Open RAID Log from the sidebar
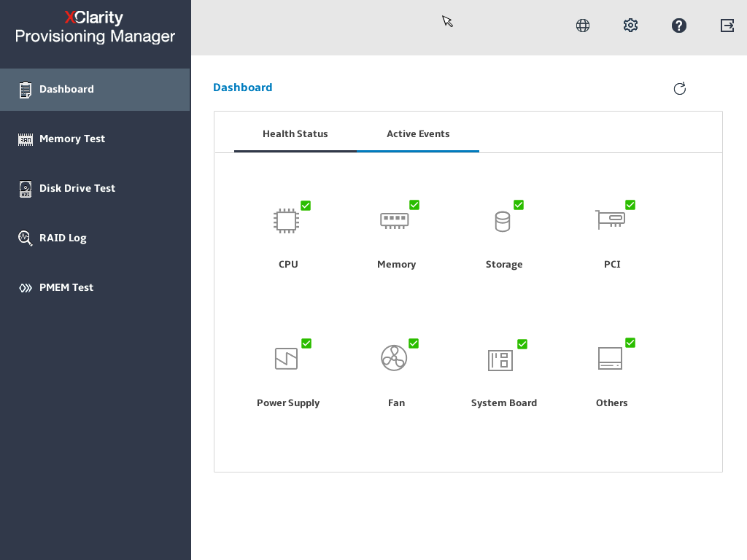747x560 pixels. pos(96,238)
